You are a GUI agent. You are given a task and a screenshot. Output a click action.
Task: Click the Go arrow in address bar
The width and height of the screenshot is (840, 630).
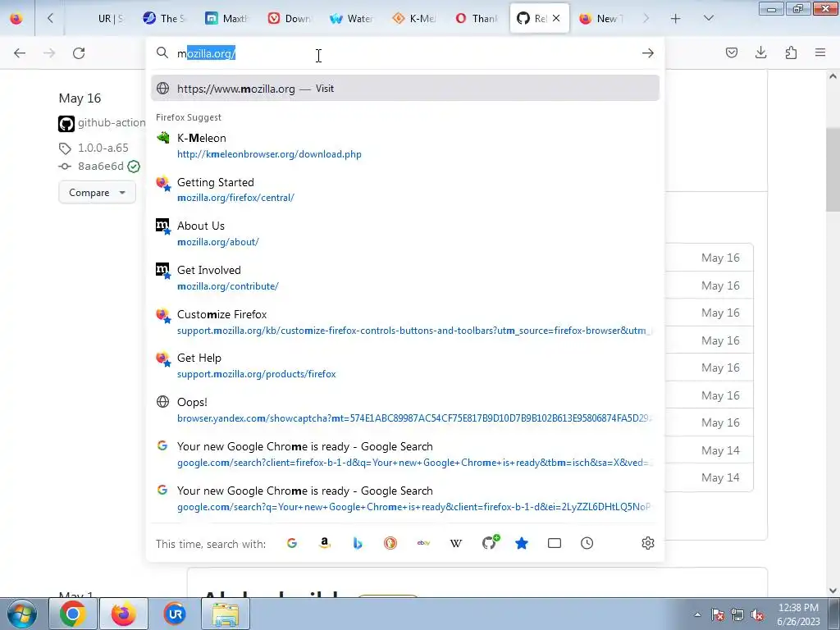[648, 53]
